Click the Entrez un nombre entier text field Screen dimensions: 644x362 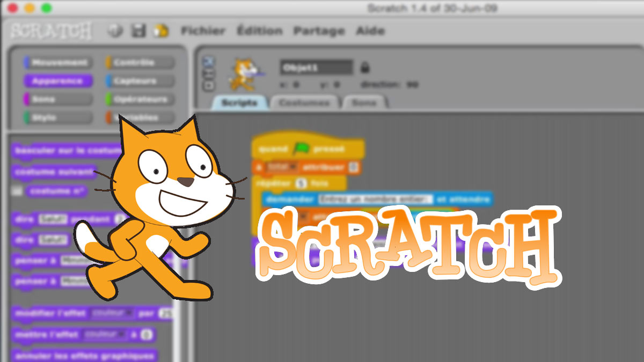click(x=375, y=200)
